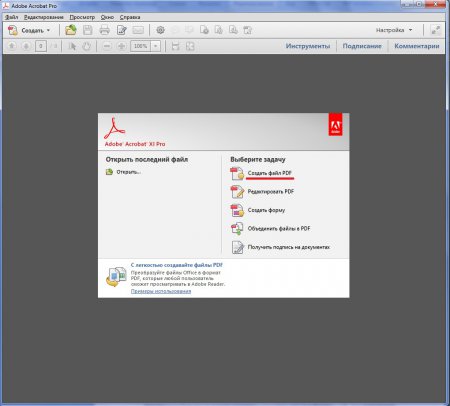This screenshot has height=406, width=450.
Task: Open the Комментарии panel
Action: [x=417, y=46]
